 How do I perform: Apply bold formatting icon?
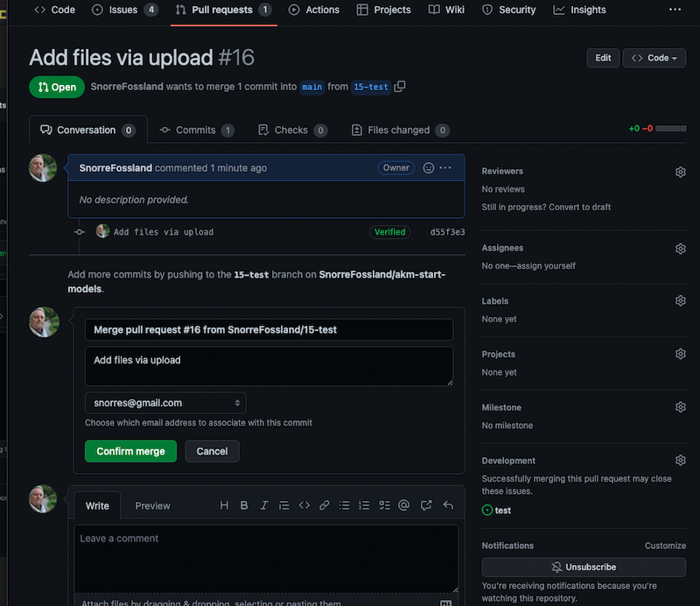pyautogui.click(x=244, y=505)
